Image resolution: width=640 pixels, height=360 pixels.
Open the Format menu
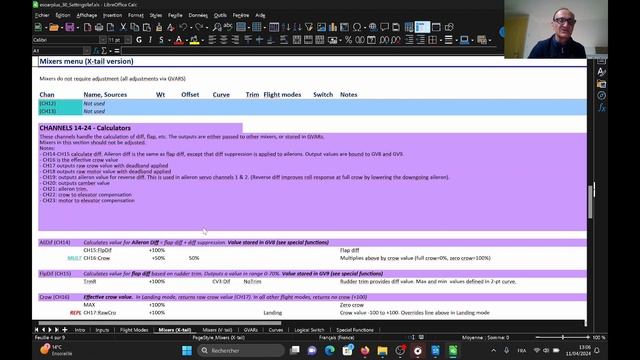click(x=136, y=15)
